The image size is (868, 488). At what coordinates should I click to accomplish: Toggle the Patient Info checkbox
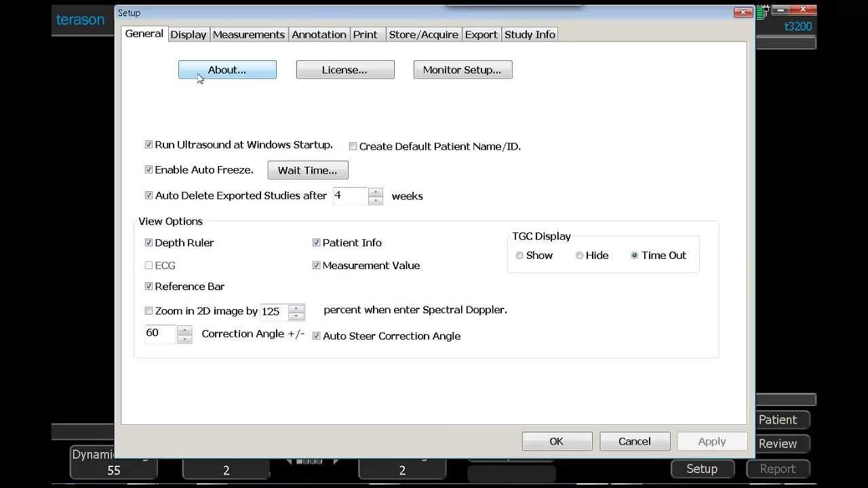[x=317, y=243]
